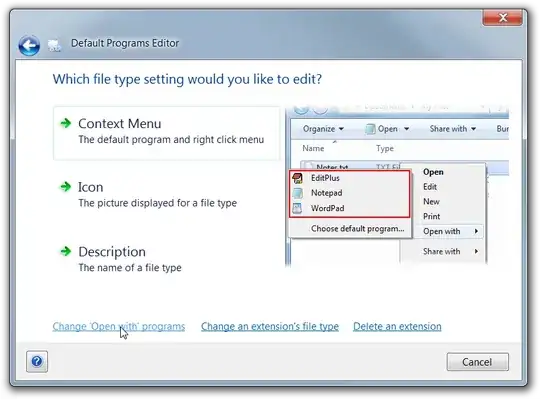Click the 'The default program and right click menu' text
The height and width of the screenshot is (400, 540).
pyautogui.click(x=171, y=140)
